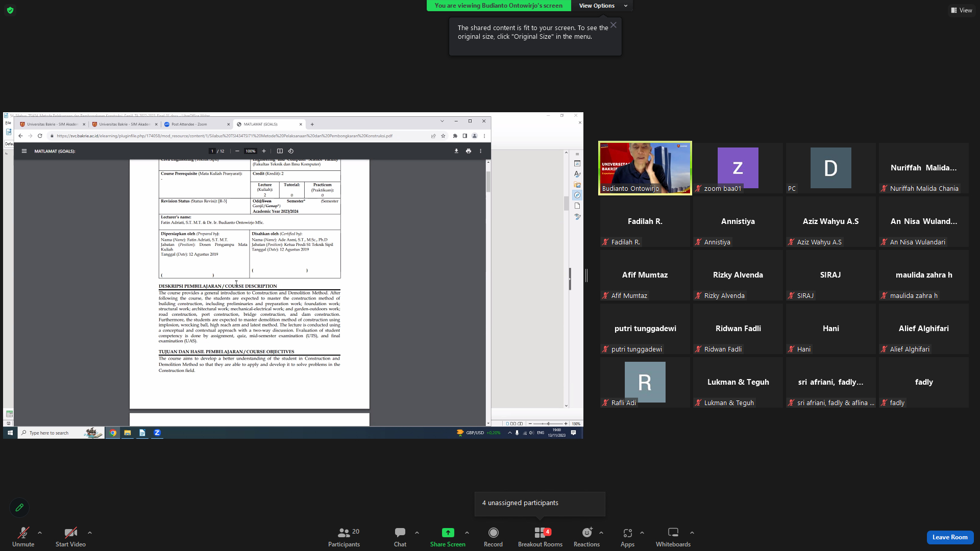Viewport: 980px width, 551px height.
Task: Reload the PDF page in browser
Action: (x=40, y=136)
